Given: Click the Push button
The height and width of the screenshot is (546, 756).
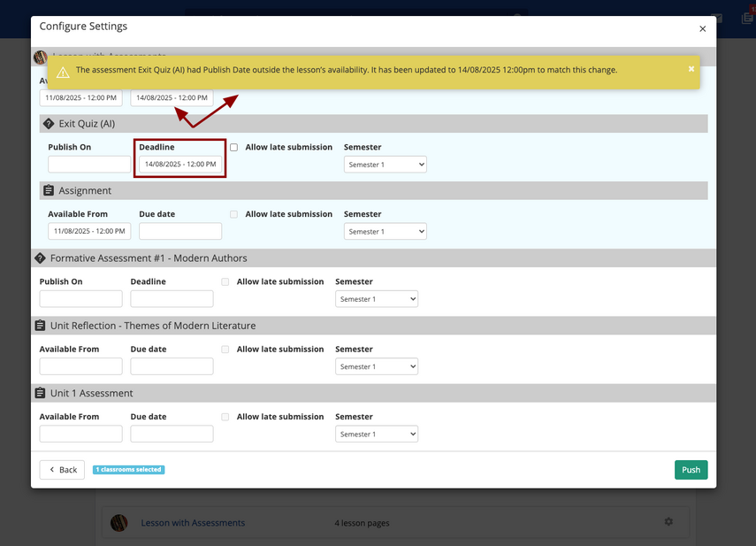Looking at the screenshot, I should (x=691, y=470).
